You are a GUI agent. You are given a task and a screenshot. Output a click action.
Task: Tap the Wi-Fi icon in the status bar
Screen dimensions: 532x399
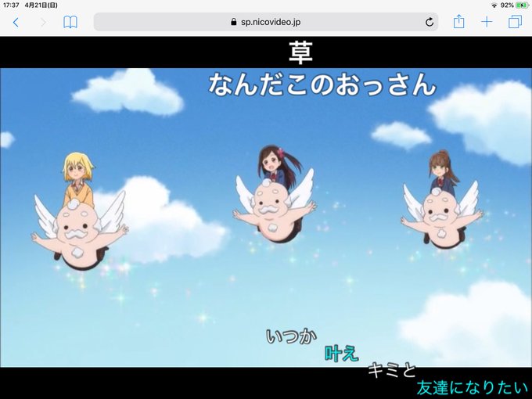coord(494,5)
